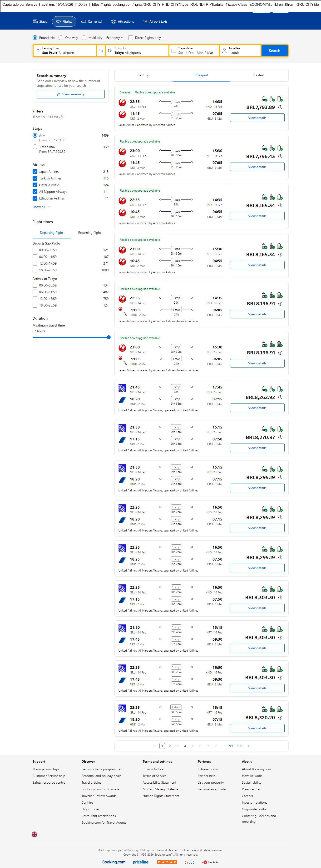Open the Travellers 1 adult selector
This screenshot has height=868, width=321.
pos(240,51)
